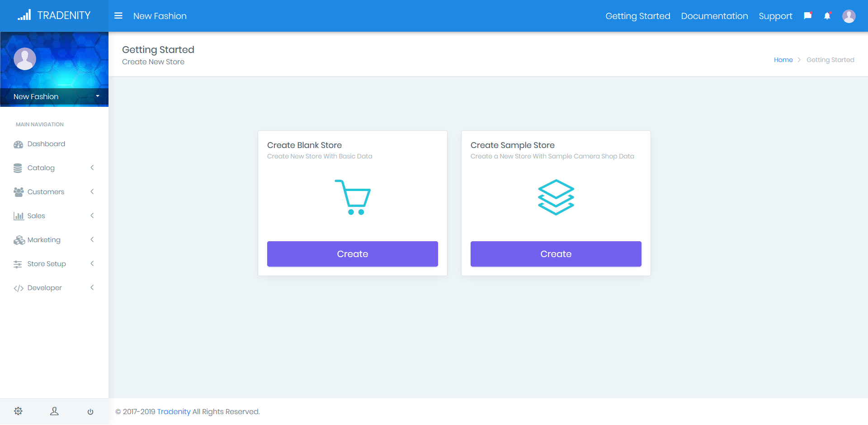Select the Store Setup navigation item

tap(54, 264)
